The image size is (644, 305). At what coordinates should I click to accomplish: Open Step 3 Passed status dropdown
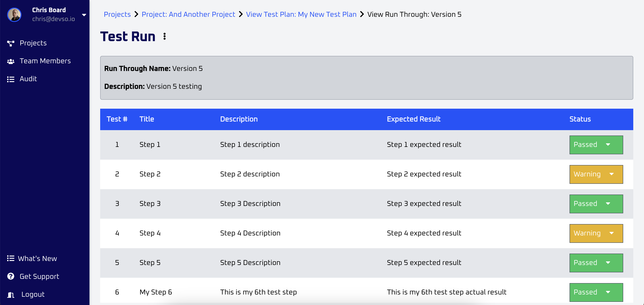tap(596, 204)
